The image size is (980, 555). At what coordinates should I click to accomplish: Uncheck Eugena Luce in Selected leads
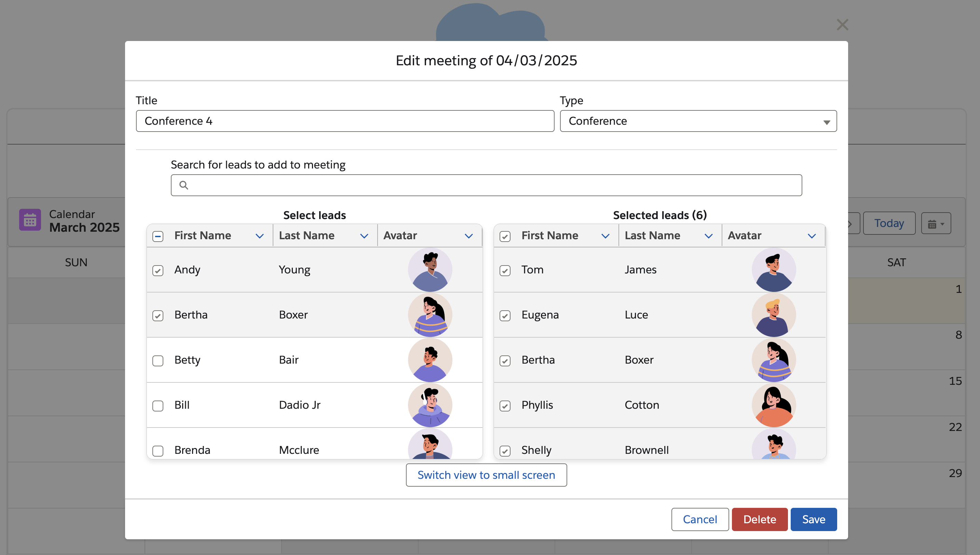(505, 316)
